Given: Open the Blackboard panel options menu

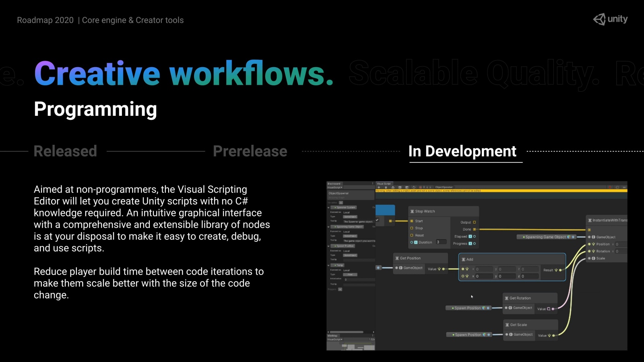Looking at the screenshot, I should point(373,184).
